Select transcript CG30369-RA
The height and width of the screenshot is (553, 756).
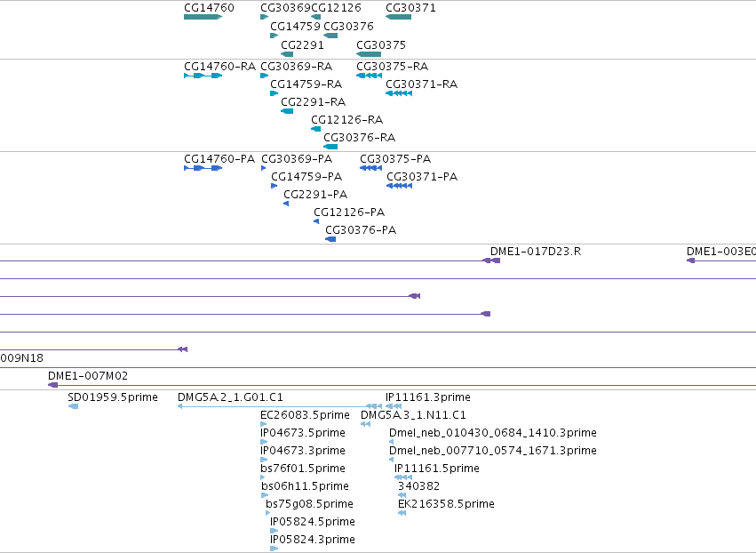296,67
